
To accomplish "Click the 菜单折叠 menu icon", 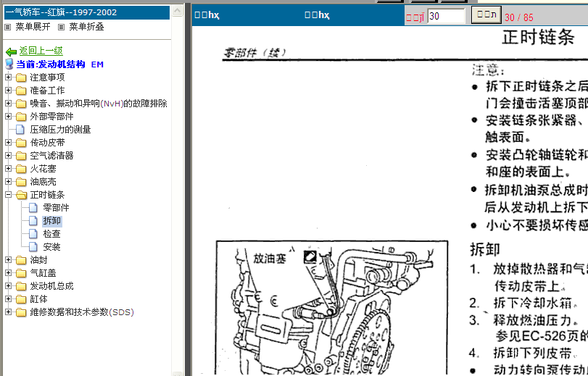I will pos(62,27).
